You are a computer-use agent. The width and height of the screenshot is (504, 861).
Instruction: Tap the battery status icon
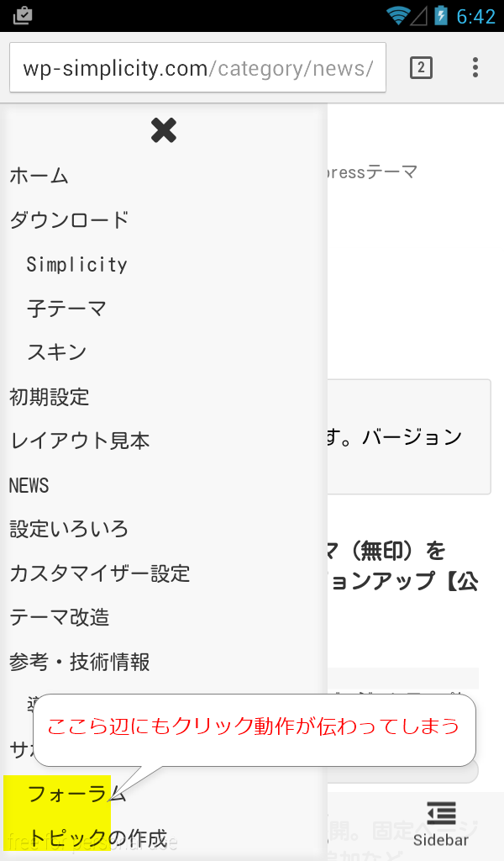click(441, 15)
